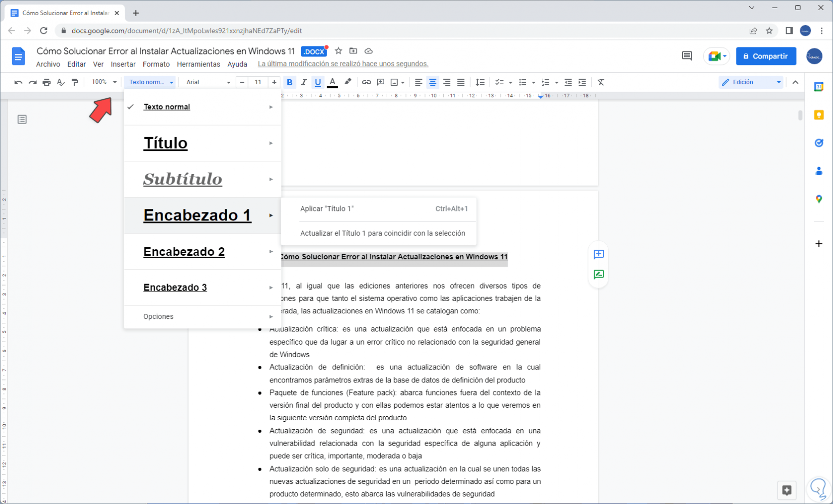Move the document using the folder icon

click(x=353, y=51)
